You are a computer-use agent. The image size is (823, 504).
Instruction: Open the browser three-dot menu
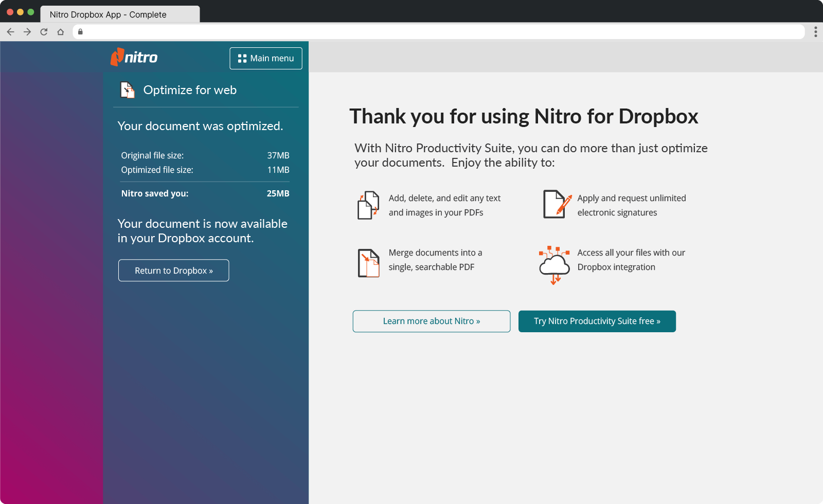tap(815, 32)
